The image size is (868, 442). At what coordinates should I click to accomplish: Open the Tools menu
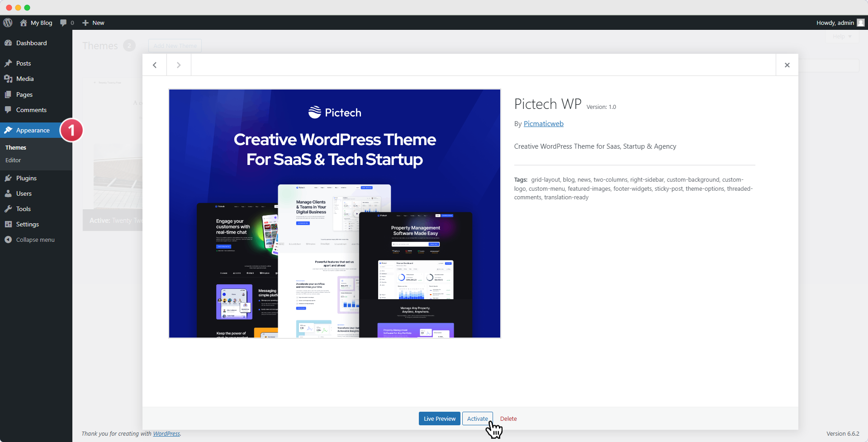coord(36,209)
